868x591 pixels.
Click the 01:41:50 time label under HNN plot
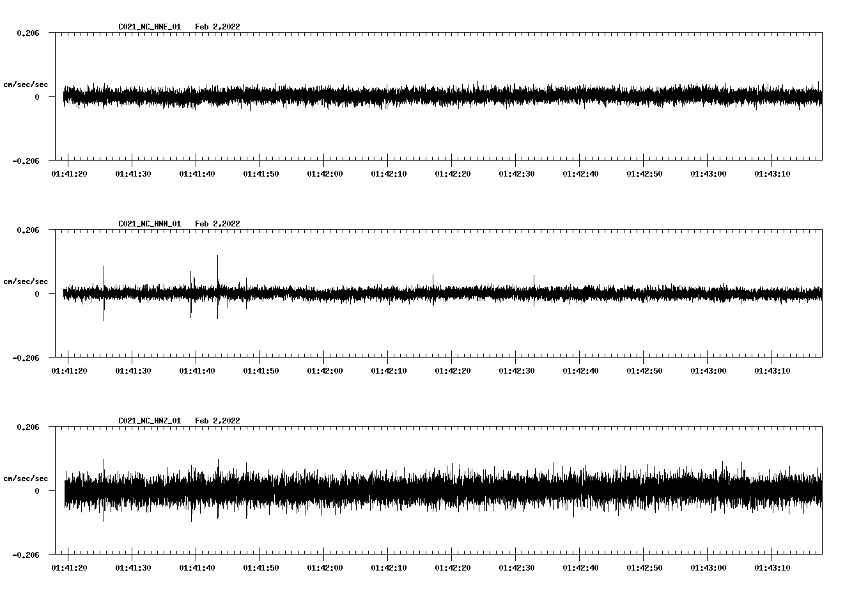261,371
